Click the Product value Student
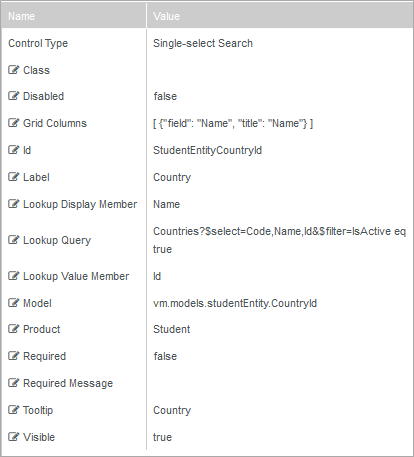 click(x=172, y=329)
